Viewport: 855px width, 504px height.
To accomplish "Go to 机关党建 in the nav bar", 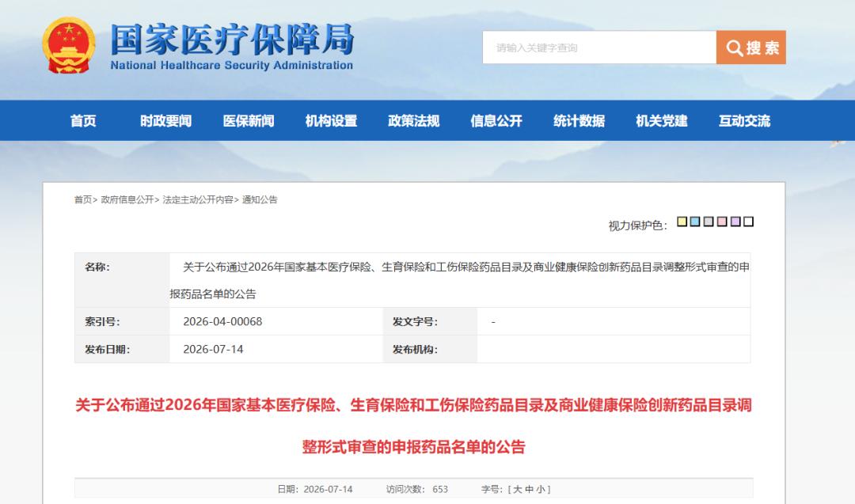I will 661,121.
